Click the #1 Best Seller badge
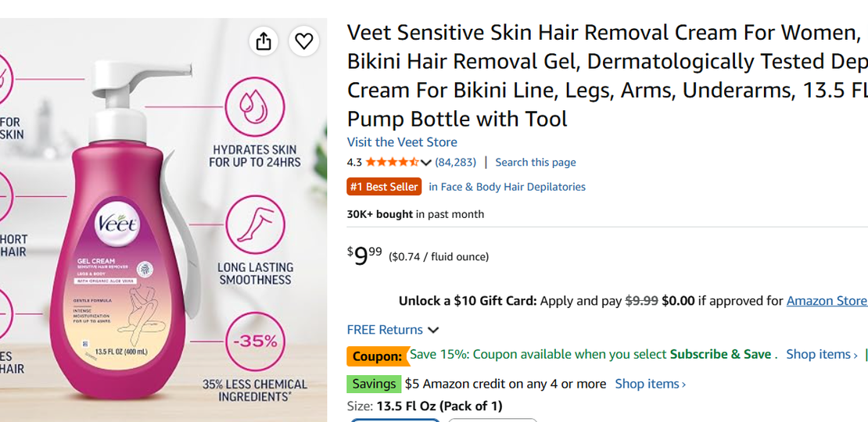 pyautogui.click(x=384, y=187)
